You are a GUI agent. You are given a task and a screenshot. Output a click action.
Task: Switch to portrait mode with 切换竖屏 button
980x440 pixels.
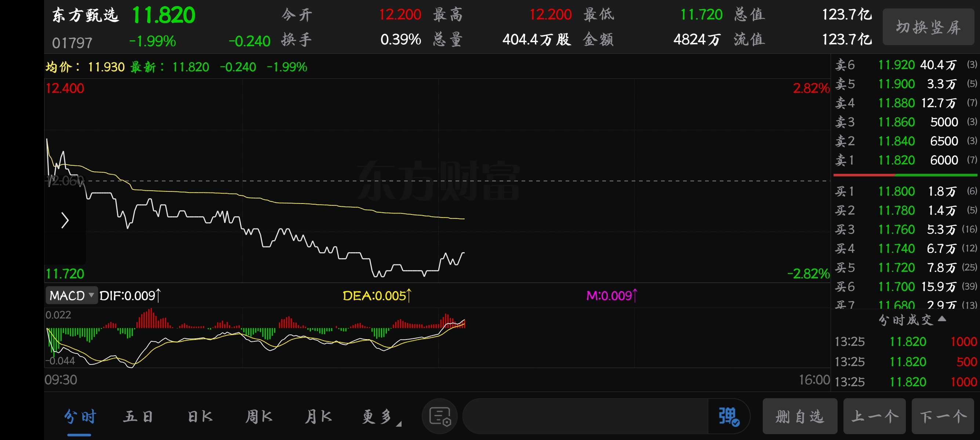point(928,27)
